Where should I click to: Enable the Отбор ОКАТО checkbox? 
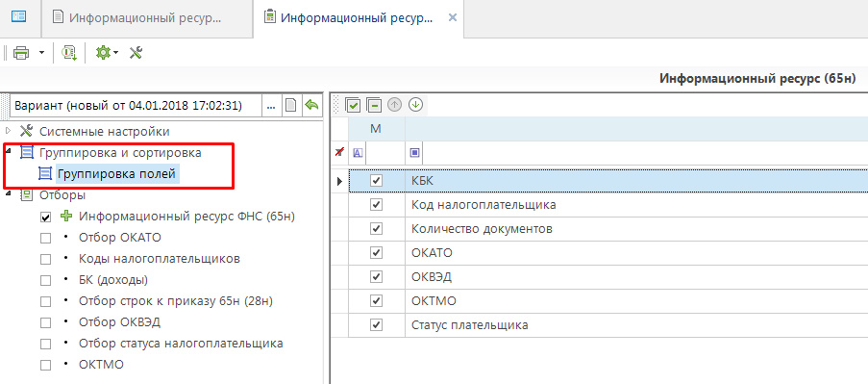coord(46,239)
